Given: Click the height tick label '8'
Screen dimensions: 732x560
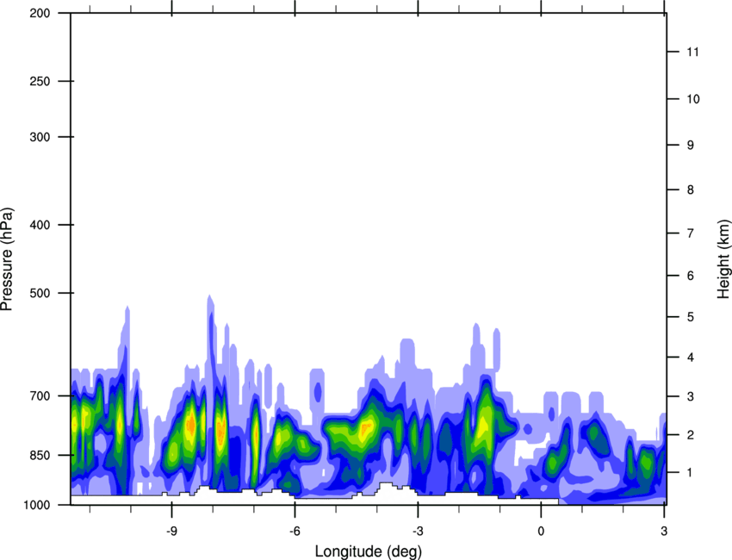Looking at the screenshot, I should 691,190.
